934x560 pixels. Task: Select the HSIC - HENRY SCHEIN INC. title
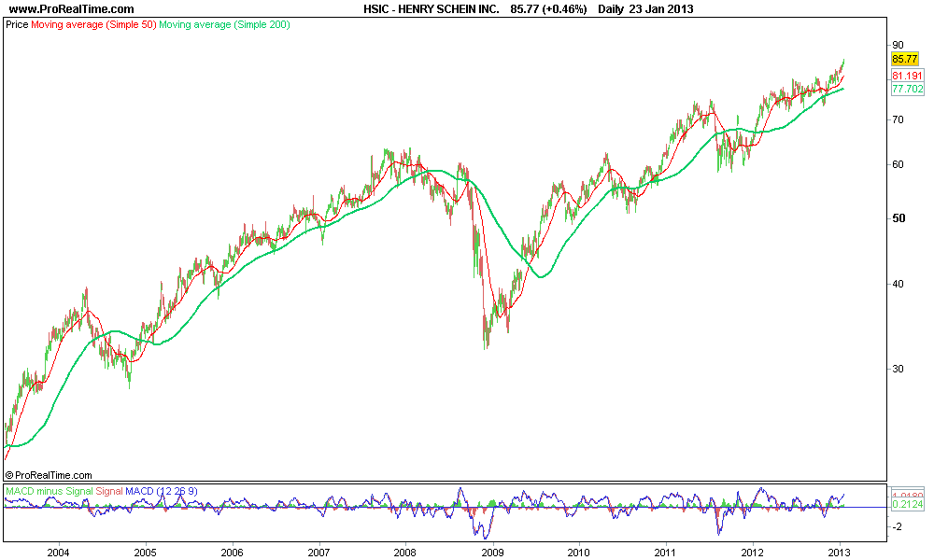tap(432, 9)
